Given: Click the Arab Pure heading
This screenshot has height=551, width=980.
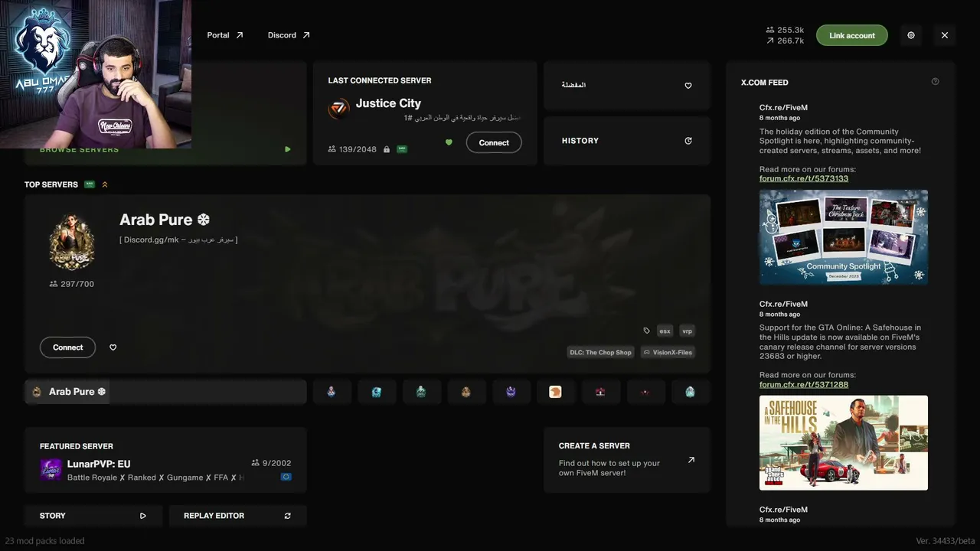Looking at the screenshot, I should pos(165,220).
